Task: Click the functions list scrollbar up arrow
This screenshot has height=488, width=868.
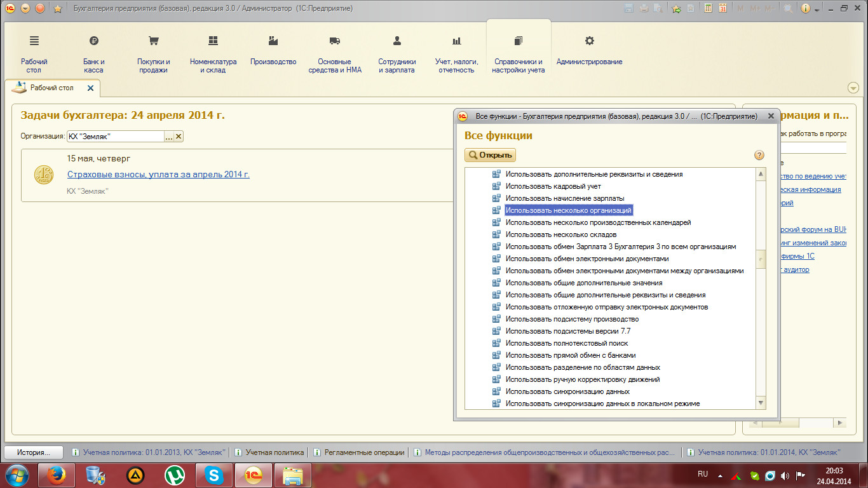Action: coord(761,174)
